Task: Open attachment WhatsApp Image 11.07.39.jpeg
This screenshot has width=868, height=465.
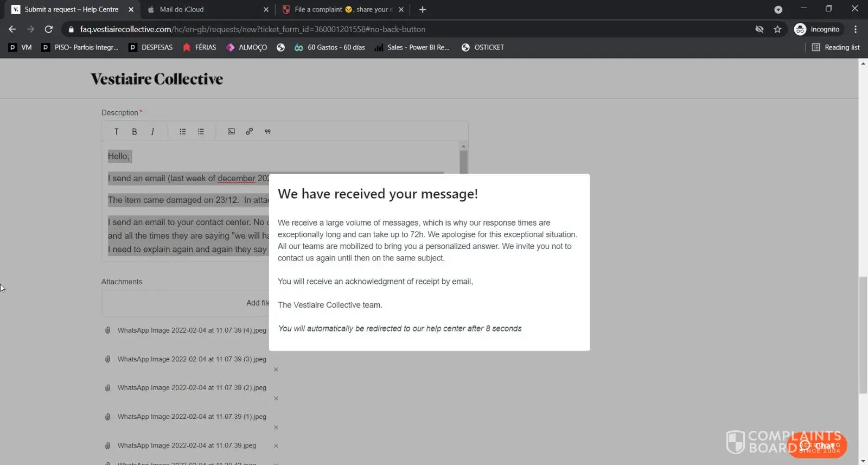Action: point(187,445)
